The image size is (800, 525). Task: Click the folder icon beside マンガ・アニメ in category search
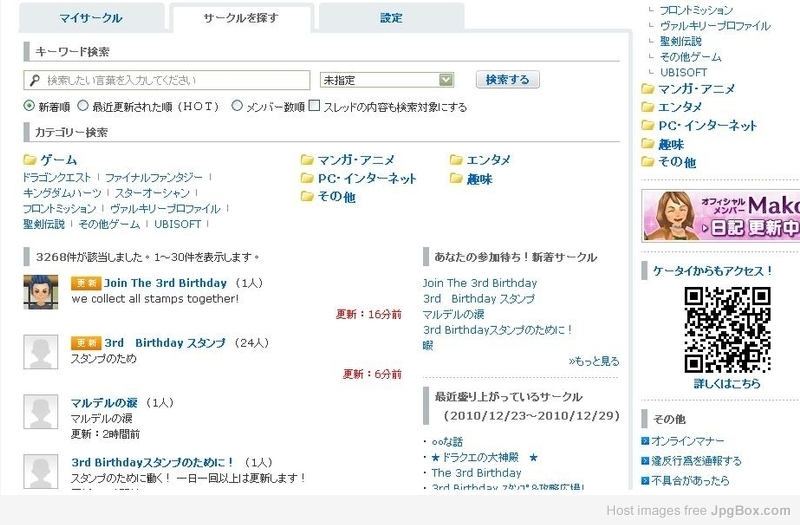coord(307,160)
